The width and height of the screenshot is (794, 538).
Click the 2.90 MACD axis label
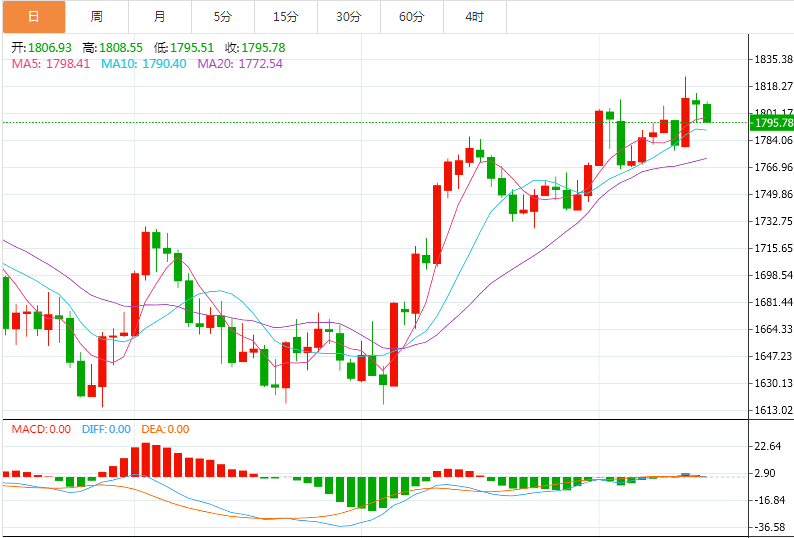pyautogui.click(x=765, y=473)
